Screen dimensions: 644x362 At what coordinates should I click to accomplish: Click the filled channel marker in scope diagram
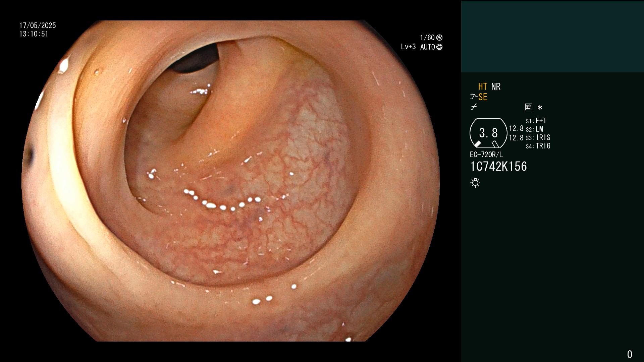(477, 144)
